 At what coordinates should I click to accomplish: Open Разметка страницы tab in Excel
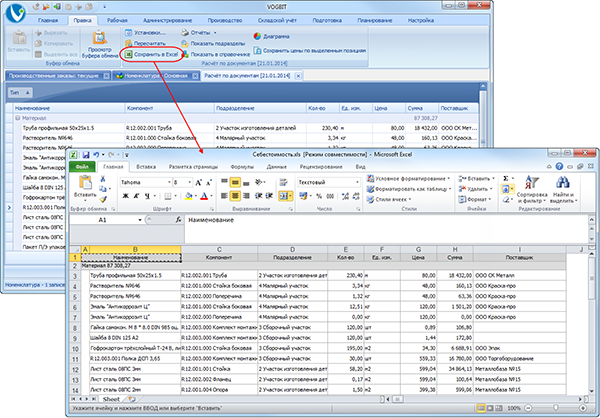click(x=193, y=167)
